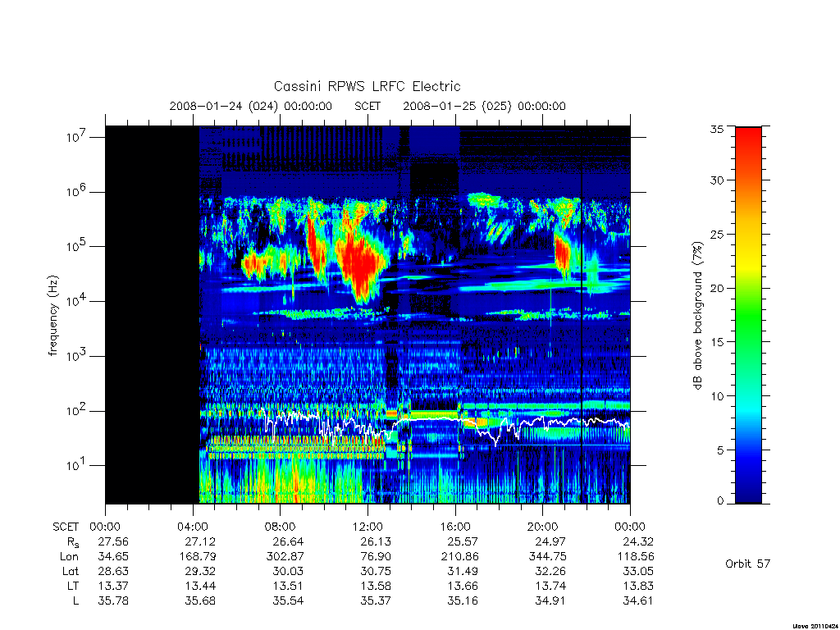The height and width of the screenshot is (630, 840).
Task: Click the L value "34.91"
Action: pyautogui.click(x=550, y=601)
